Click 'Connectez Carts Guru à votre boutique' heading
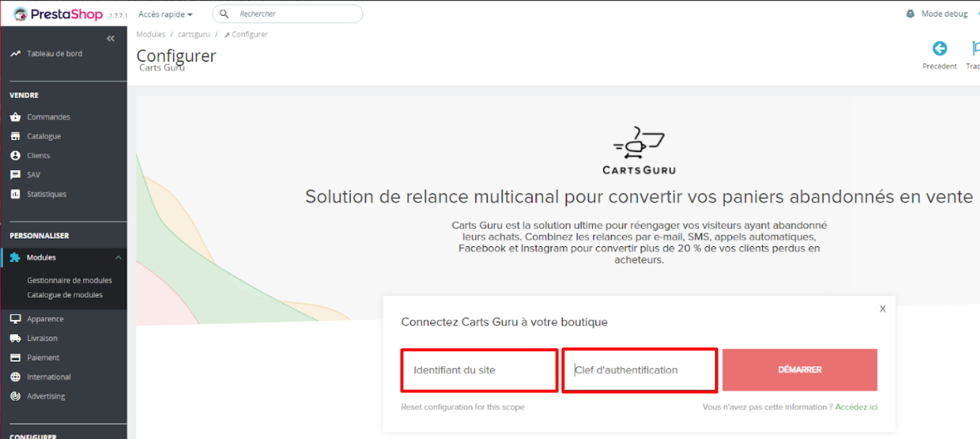Viewport: 980px width, 439px height. 504,322
